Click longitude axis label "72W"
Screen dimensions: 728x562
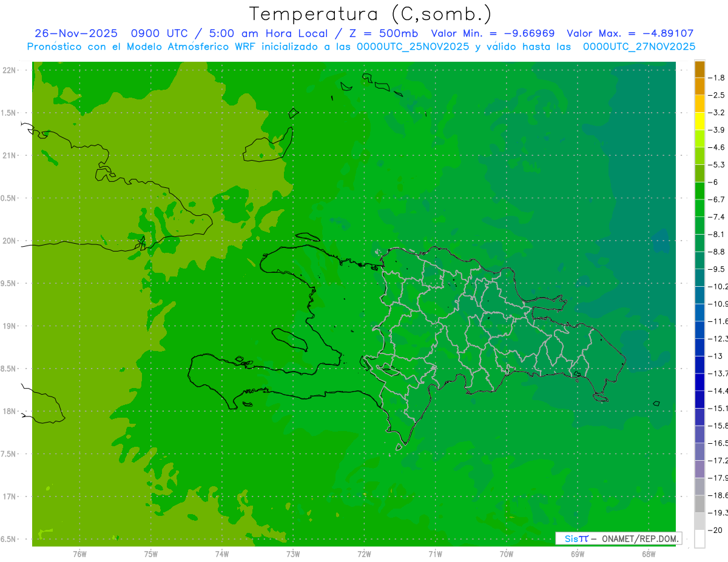tap(364, 554)
